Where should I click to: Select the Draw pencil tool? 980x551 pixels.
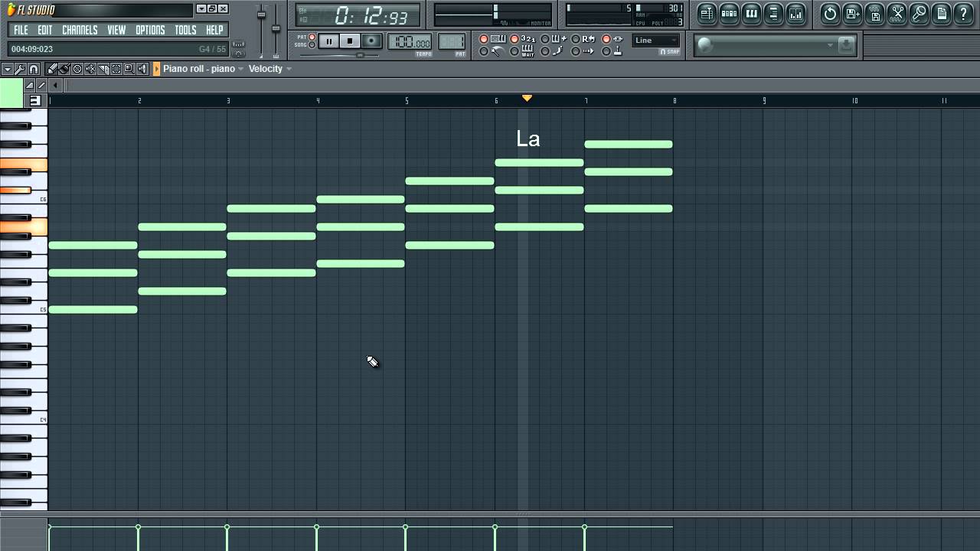(x=52, y=69)
